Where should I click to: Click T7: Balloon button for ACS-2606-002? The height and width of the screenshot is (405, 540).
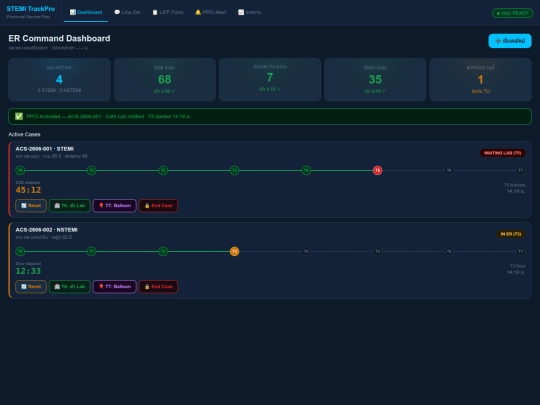pyautogui.click(x=115, y=287)
